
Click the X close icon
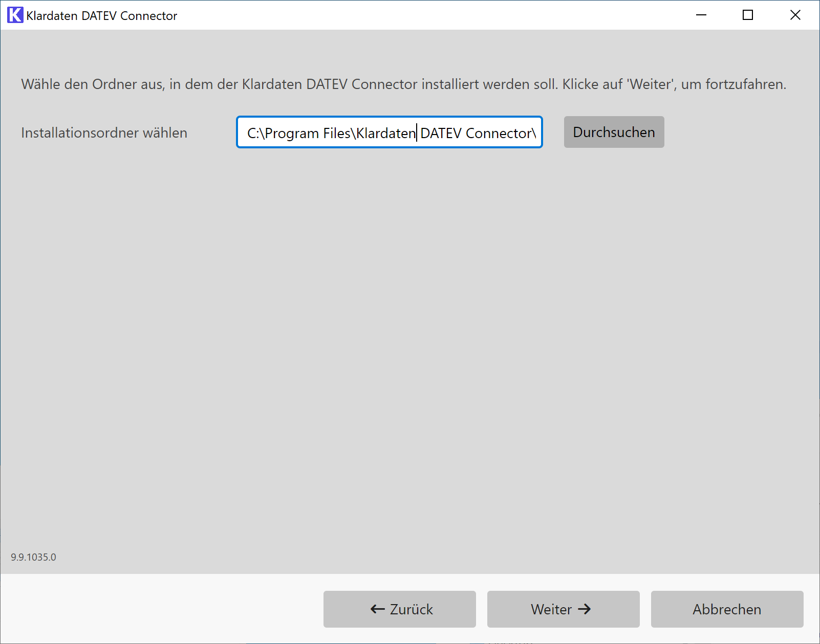click(795, 15)
